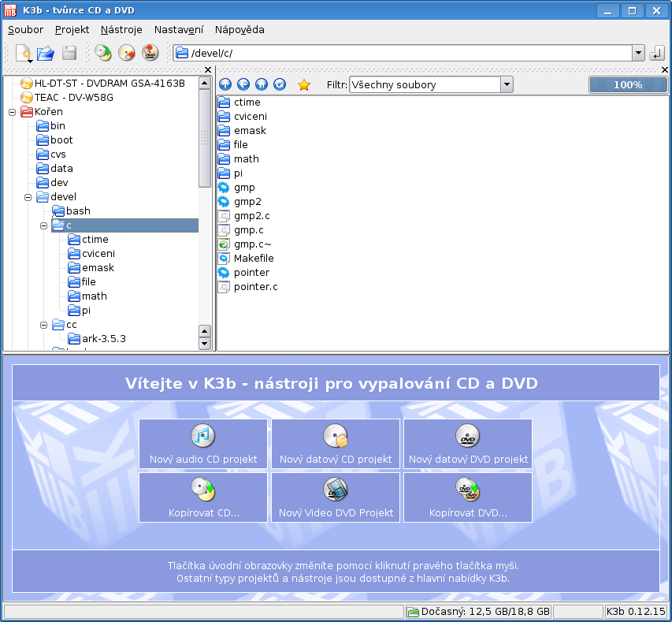The image size is (672, 622).
Task: Click the New Project toolbar icon
Action: [24, 53]
